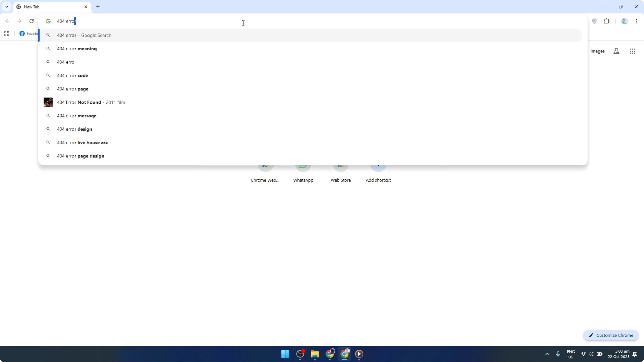Select the 404 error meaning suggestion
Screen dimensions: 644x362
[x=76, y=48]
